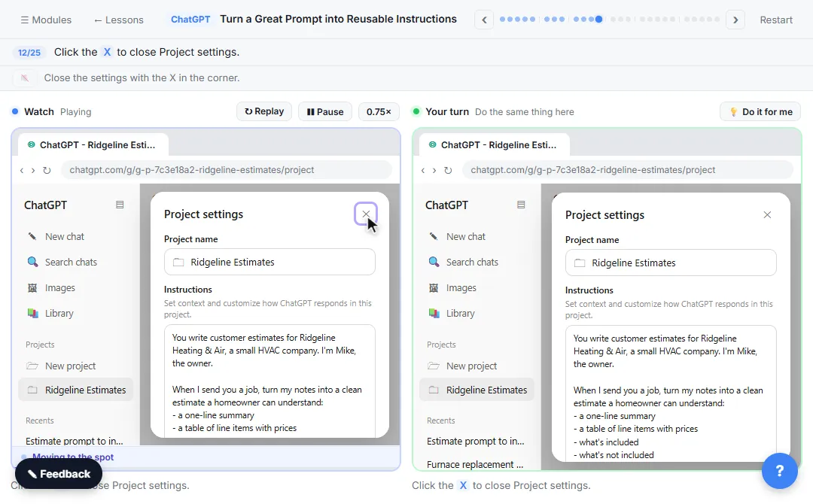Viewport: 813px width, 504px height.
Task: Open Library in the Your turn sidebar
Action: pos(477,314)
